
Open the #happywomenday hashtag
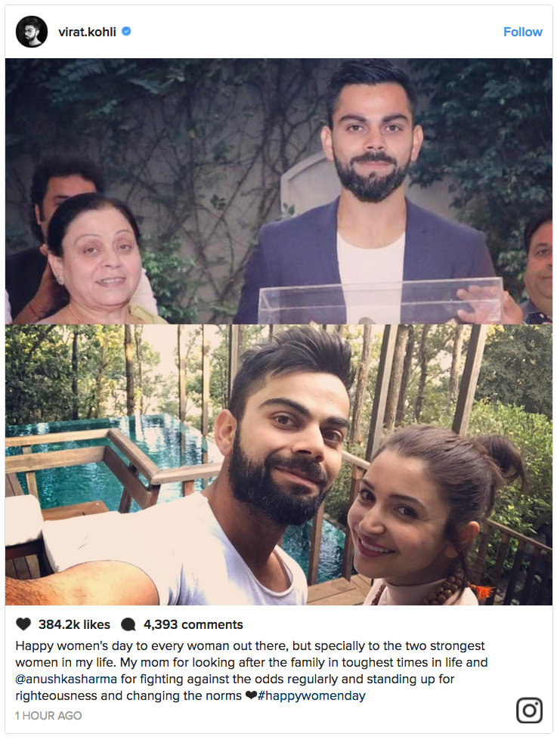coord(311,695)
